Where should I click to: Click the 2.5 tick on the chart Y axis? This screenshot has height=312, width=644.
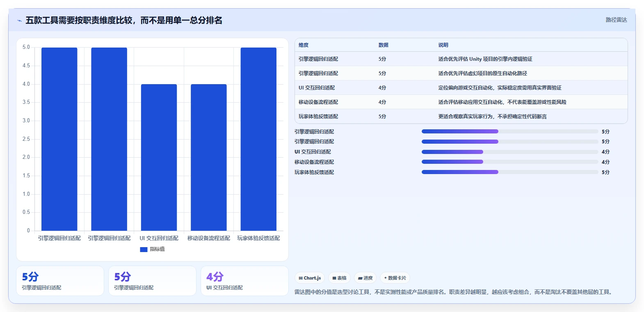pyautogui.click(x=26, y=139)
